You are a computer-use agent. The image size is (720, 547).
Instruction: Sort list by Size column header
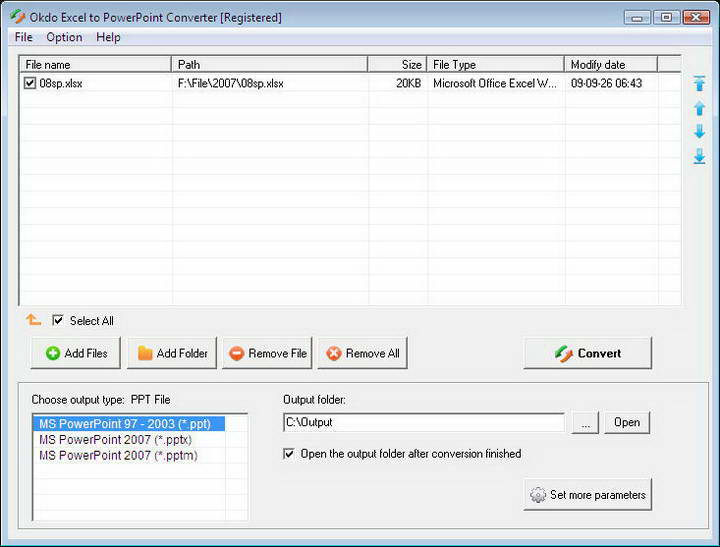pyautogui.click(x=397, y=65)
